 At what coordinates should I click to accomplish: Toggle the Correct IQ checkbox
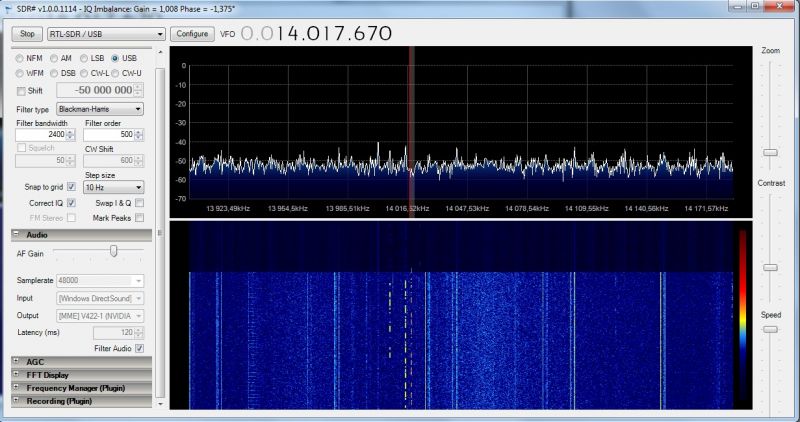[x=71, y=203]
